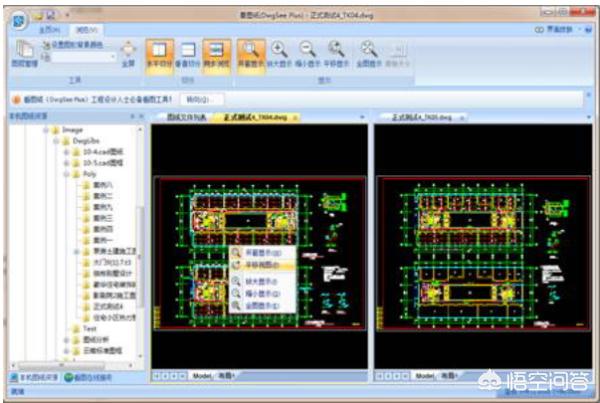This screenshot has height=403, width=600.
Task: Collapse the Image folder in tree
Action: point(46,130)
